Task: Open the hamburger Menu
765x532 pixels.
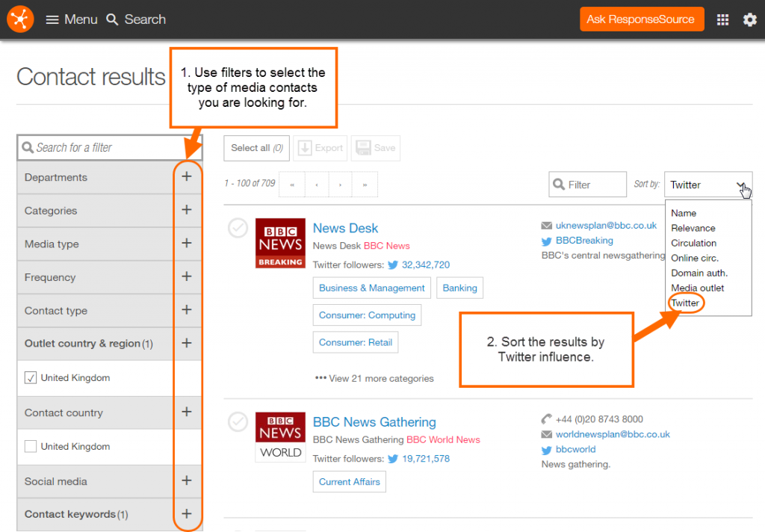Action: tap(72, 19)
